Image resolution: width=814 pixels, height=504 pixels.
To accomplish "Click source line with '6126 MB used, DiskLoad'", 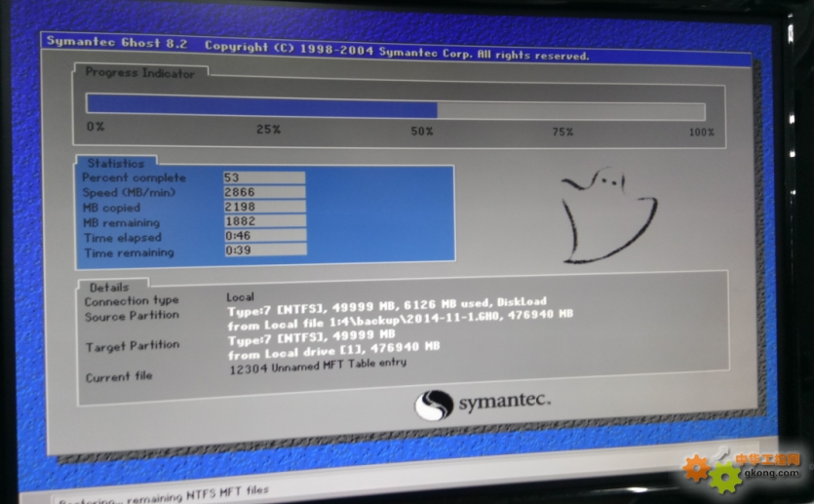I will point(387,306).
